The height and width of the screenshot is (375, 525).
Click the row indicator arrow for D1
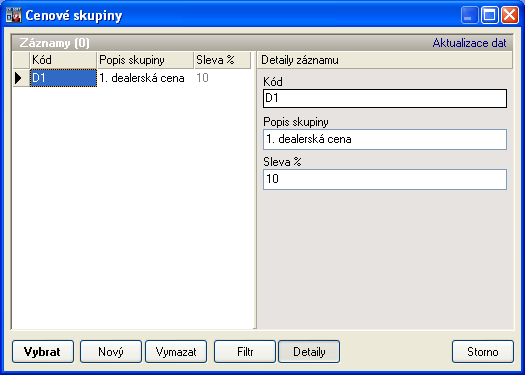pos(21,78)
